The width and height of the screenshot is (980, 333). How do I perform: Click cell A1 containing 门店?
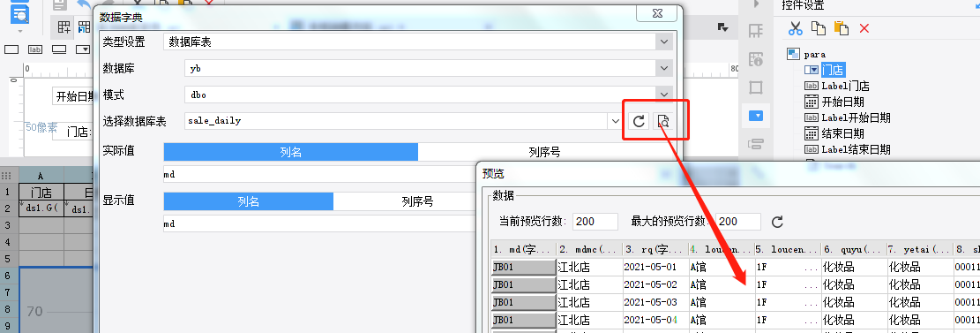41,193
